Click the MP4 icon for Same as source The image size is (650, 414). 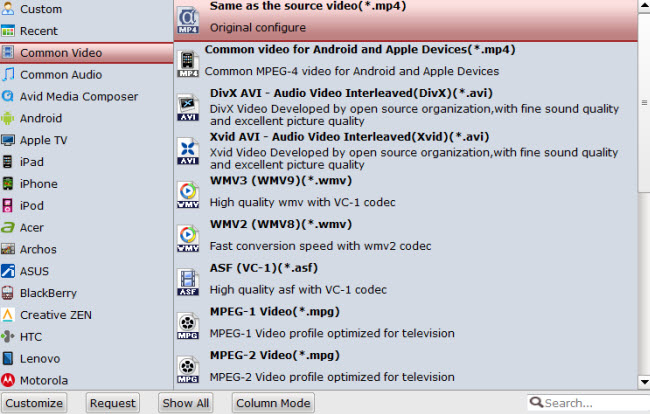tap(188, 20)
